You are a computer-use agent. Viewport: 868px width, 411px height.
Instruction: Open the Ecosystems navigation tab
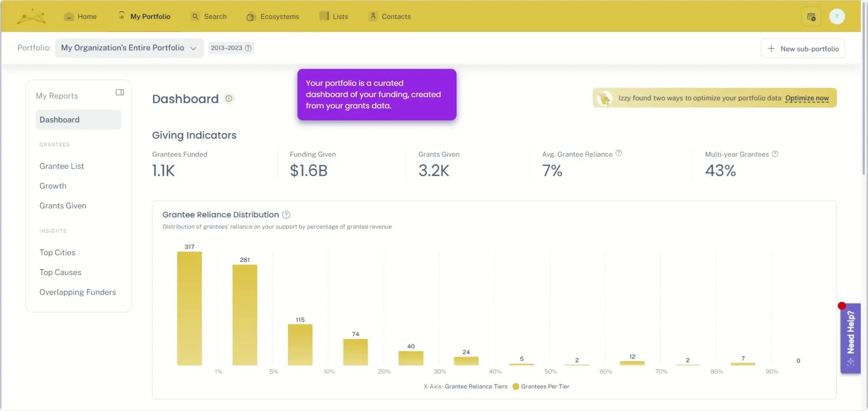click(x=273, y=17)
